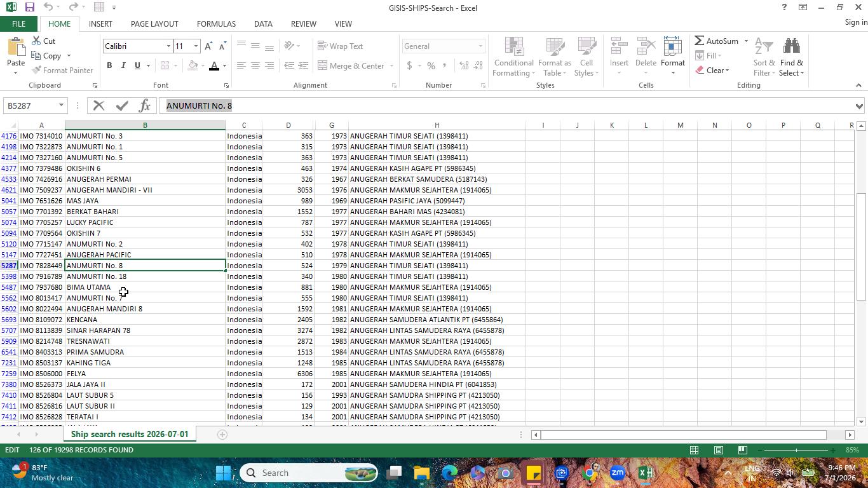Switch to Normal view in status bar
The height and width of the screenshot is (488, 868).
(694, 450)
